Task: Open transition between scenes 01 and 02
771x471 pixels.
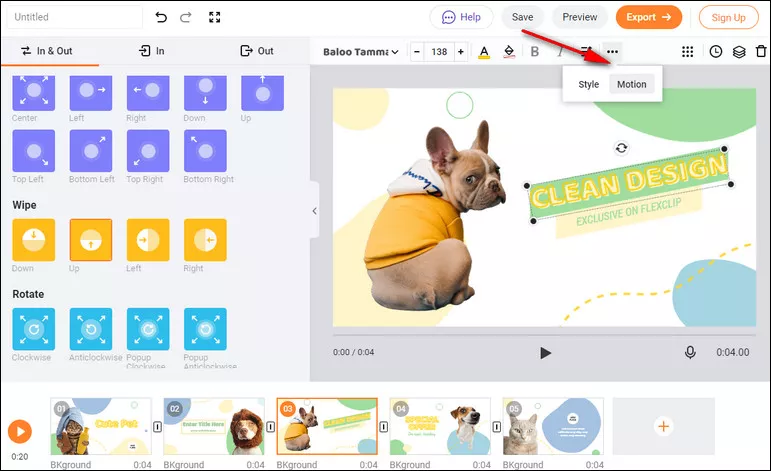Action: (x=157, y=427)
